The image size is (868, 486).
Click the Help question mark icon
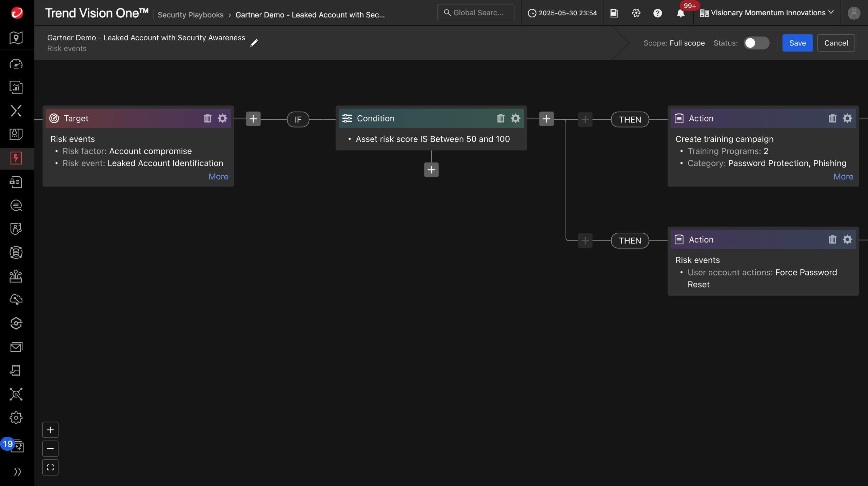click(x=657, y=13)
